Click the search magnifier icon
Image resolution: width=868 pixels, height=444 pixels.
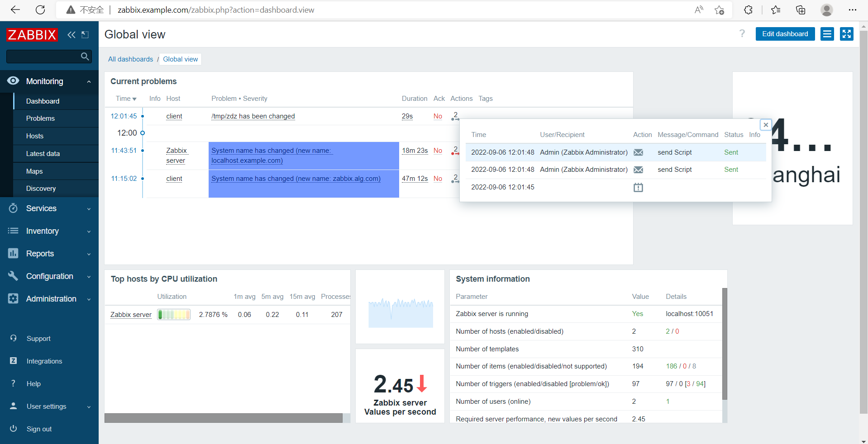pyautogui.click(x=85, y=57)
